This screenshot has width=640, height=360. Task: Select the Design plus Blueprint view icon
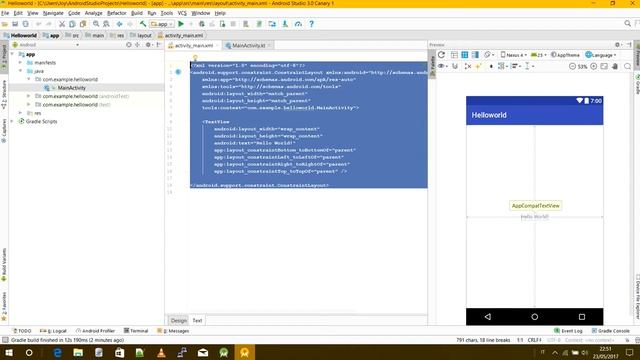[475, 55]
